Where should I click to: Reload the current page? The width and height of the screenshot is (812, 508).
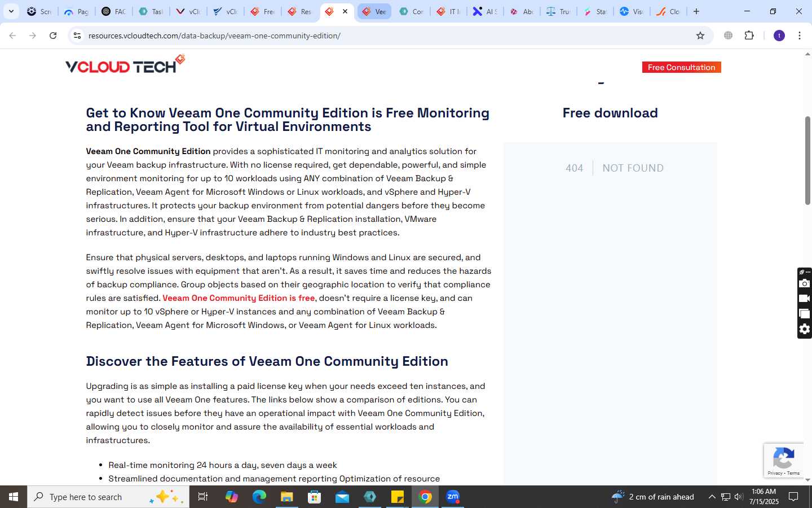pyautogui.click(x=53, y=36)
